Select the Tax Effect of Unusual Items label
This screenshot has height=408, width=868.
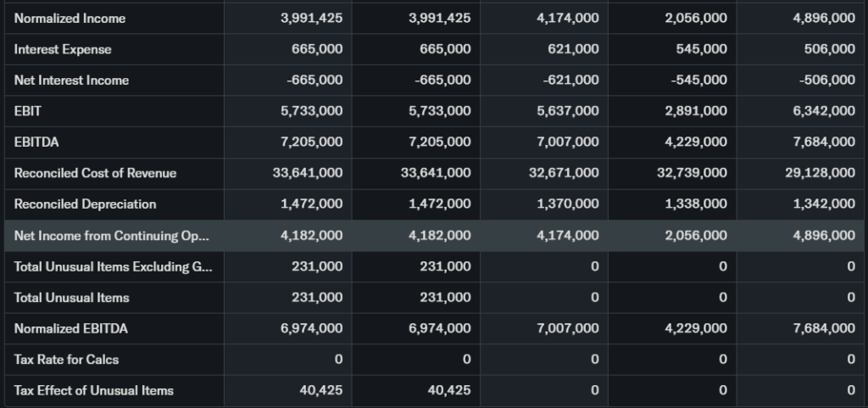(x=93, y=390)
